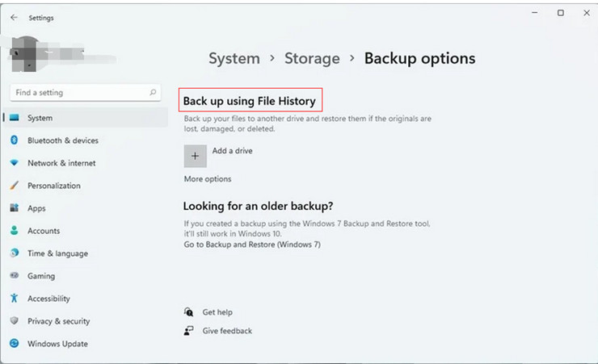Image resolution: width=598 pixels, height=364 pixels.
Task: Minimize the Settings window
Action: [x=535, y=13]
